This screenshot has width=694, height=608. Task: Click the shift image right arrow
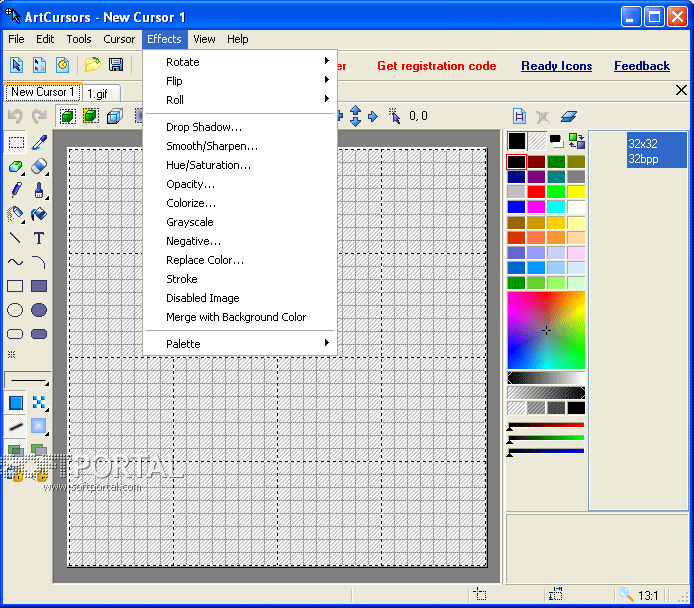pos(373,116)
